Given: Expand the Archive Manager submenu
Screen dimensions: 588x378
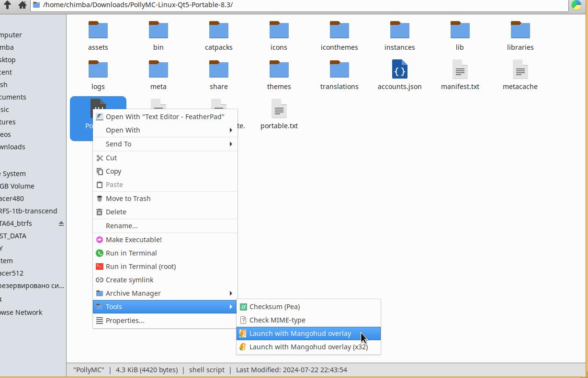Looking at the screenshot, I should 165,293.
